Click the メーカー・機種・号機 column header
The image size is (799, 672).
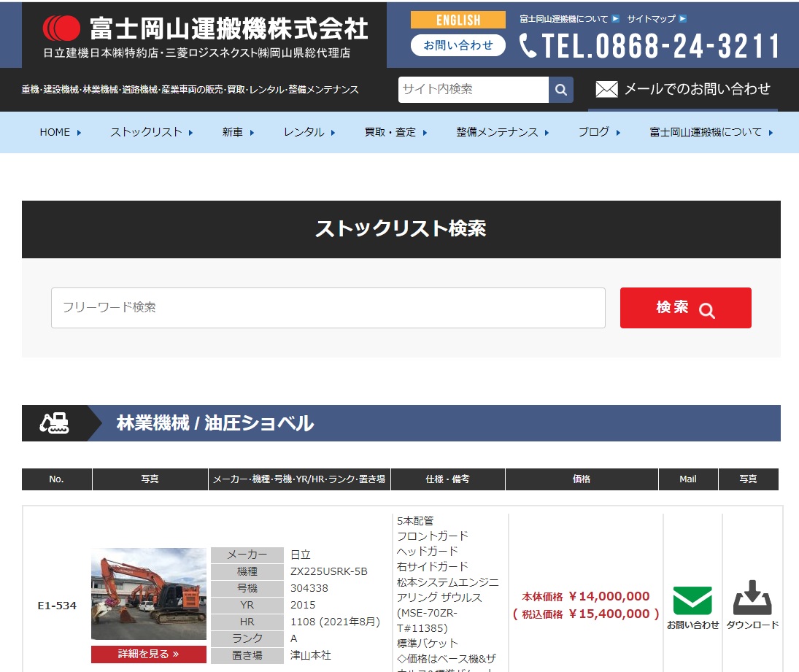pyautogui.click(x=299, y=479)
